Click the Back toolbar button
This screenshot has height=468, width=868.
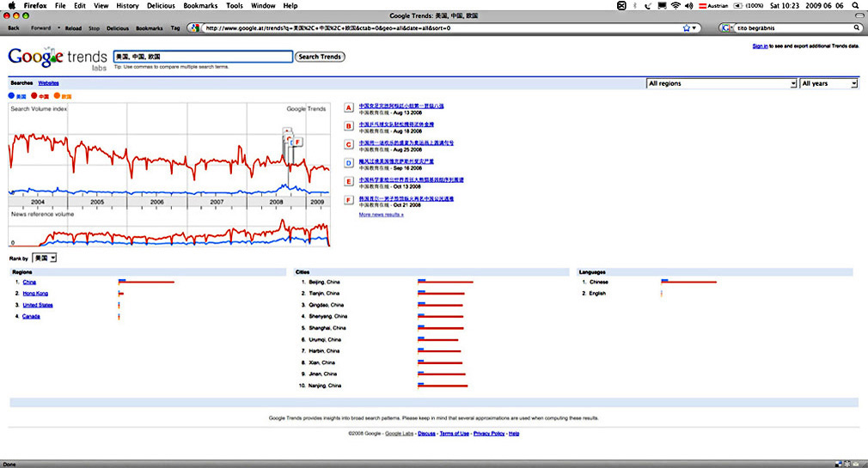point(14,28)
